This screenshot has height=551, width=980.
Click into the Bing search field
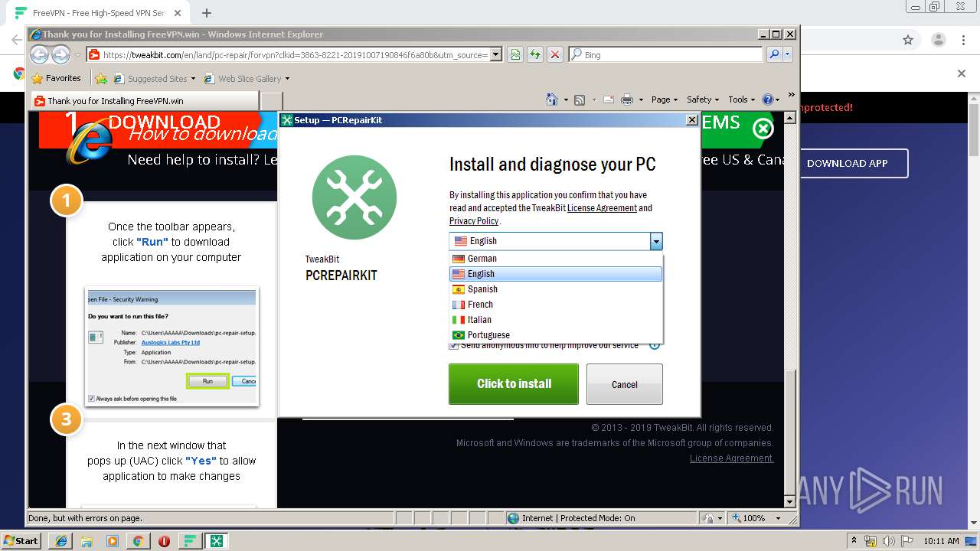[x=665, y=55]
